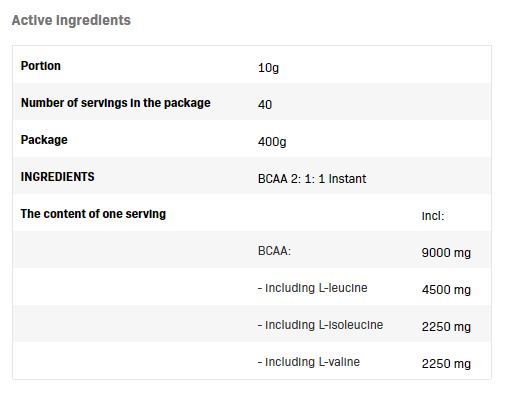Click the Incl: column header
Viewport: 507px width, 393px height.
coord(433,216)
